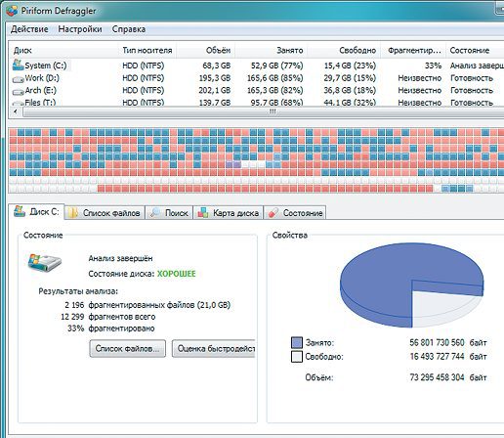The height and width of the screenshot is (438, 504).
Task: Click the 12 299 фрагментов всего line
Action: pyautogui.click(x=108, y=317)
